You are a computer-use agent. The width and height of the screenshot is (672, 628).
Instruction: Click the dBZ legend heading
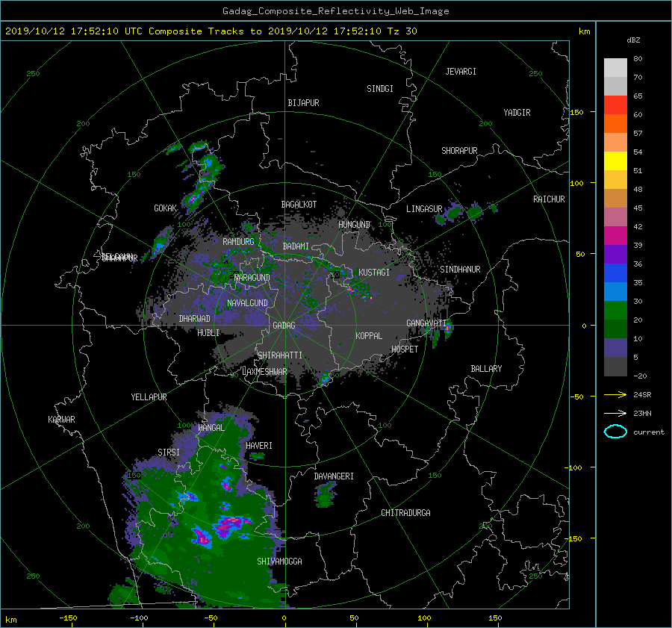pyautogui.click(x=633, y=40)
